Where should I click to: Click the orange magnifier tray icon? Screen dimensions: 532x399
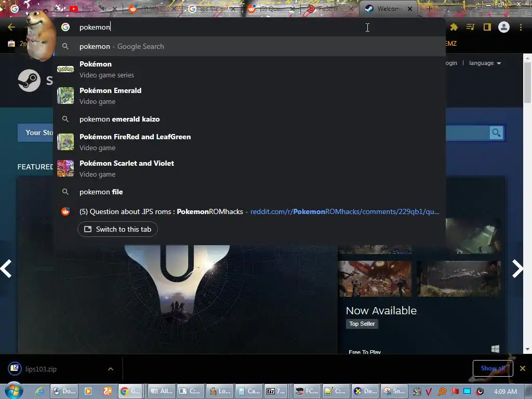442,392
